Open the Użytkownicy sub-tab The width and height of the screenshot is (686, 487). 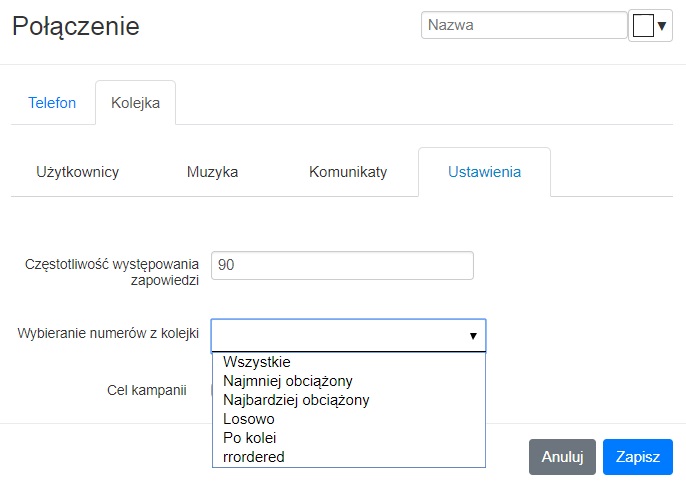pyautogui.click(x=77, y=172)
